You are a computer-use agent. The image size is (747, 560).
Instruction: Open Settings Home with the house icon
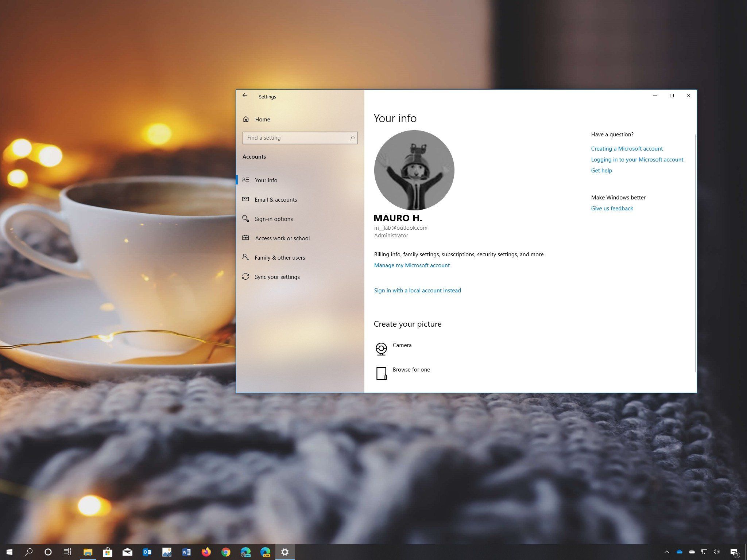[x=246, y=119]
